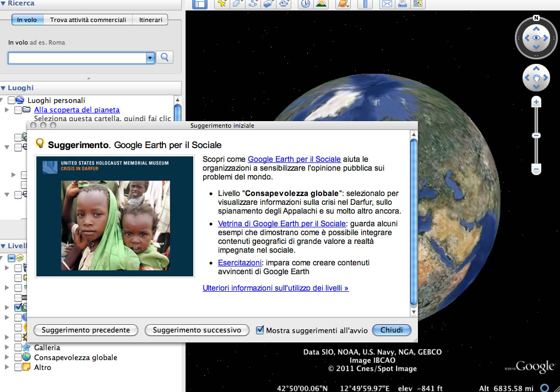Click the planet switcher Saturn icon
Viewport: 560px width, 392px height.
pos(342,4)
